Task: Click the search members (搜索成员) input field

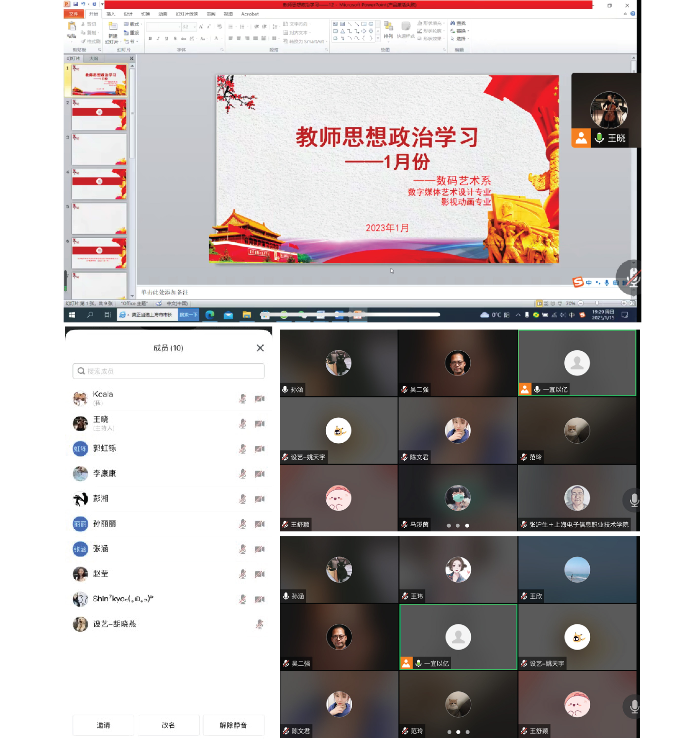Action: 168,371
